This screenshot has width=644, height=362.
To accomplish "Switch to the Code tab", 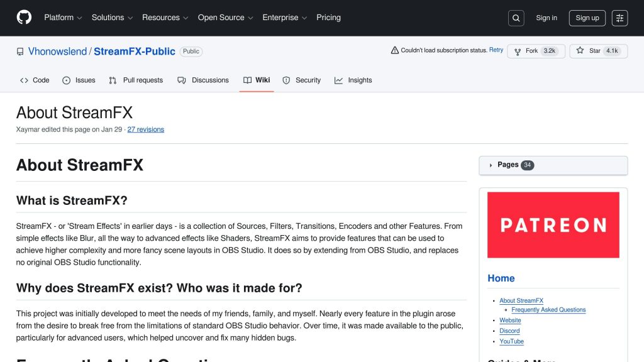I will click(35, 80).
